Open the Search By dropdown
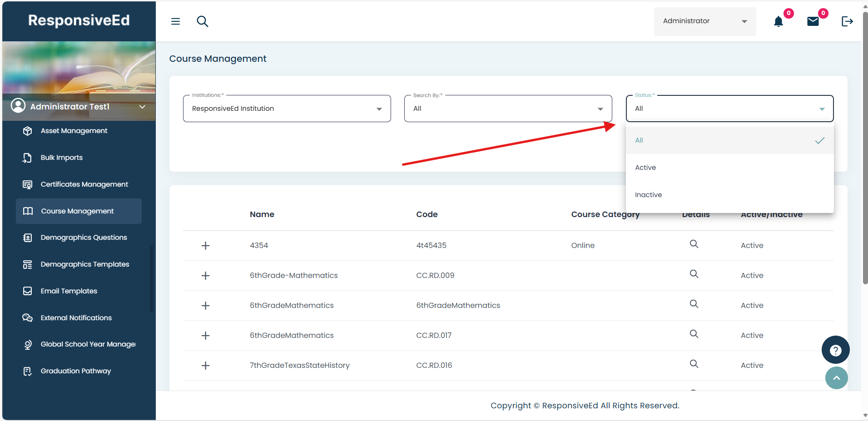Viewport: 868px width, 421px height. coord(508,109)
